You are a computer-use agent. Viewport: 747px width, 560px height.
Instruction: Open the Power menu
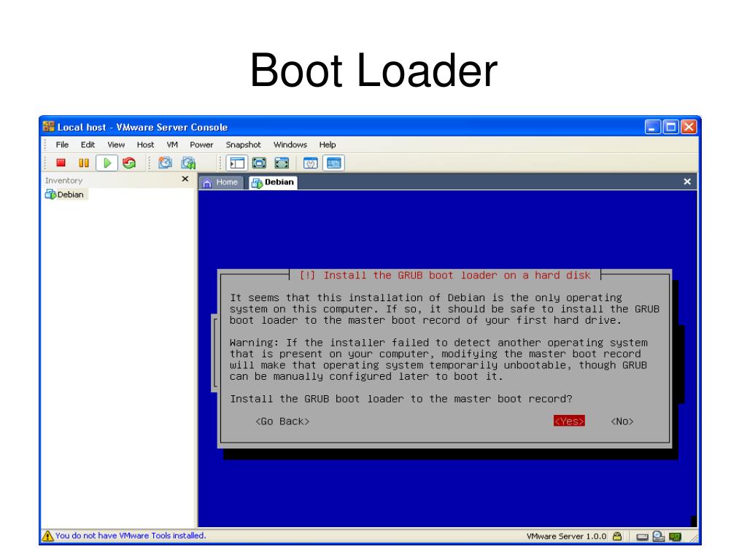(x=201, y=145)
